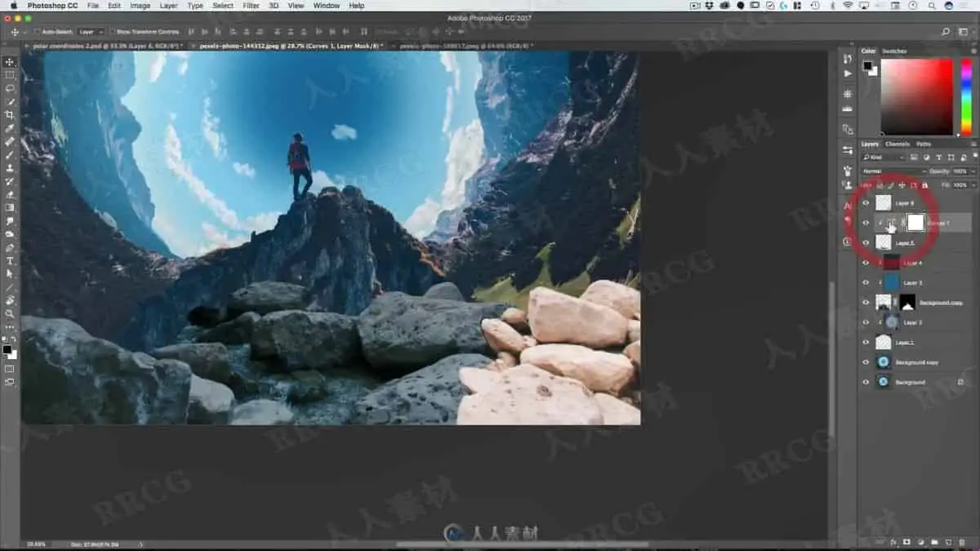Viewport: 980px width, 551px height.
Task: Hide Layer 5 using eye icon
Action: [866, 242]
